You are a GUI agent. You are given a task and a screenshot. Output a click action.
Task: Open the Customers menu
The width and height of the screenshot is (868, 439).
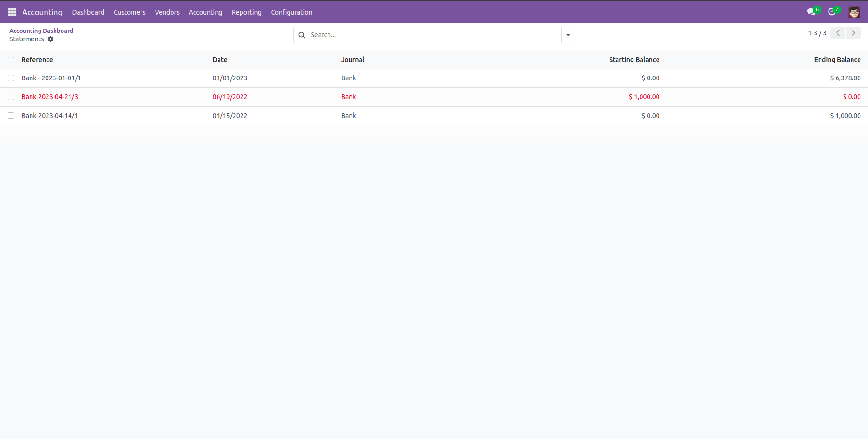point(129,12)
